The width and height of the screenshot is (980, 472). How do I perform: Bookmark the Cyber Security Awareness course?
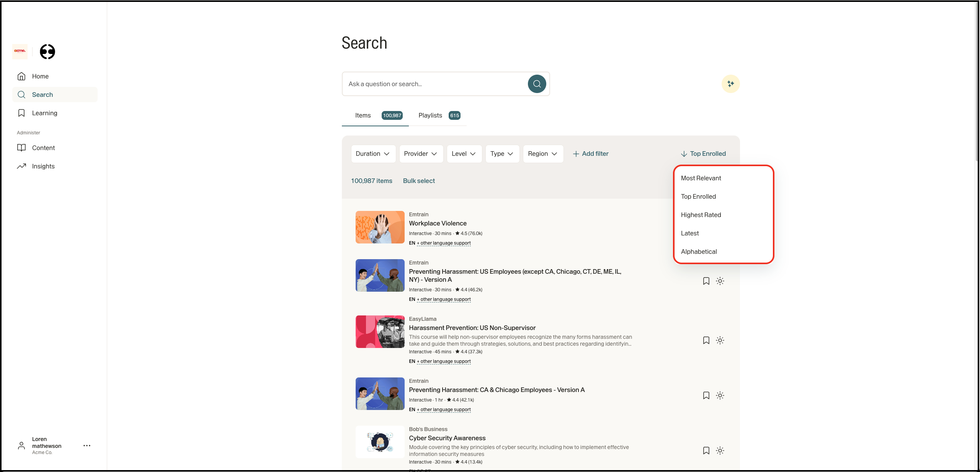point(706,451)
